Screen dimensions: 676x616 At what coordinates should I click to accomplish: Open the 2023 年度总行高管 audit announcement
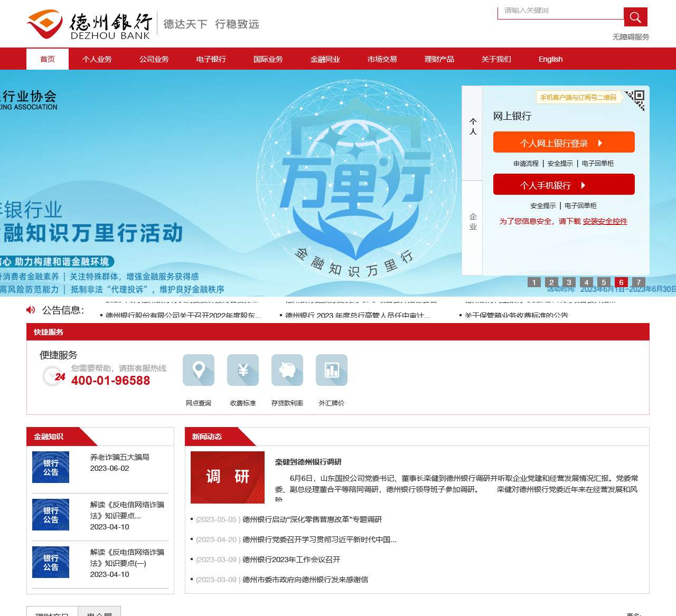click(358, 315)
